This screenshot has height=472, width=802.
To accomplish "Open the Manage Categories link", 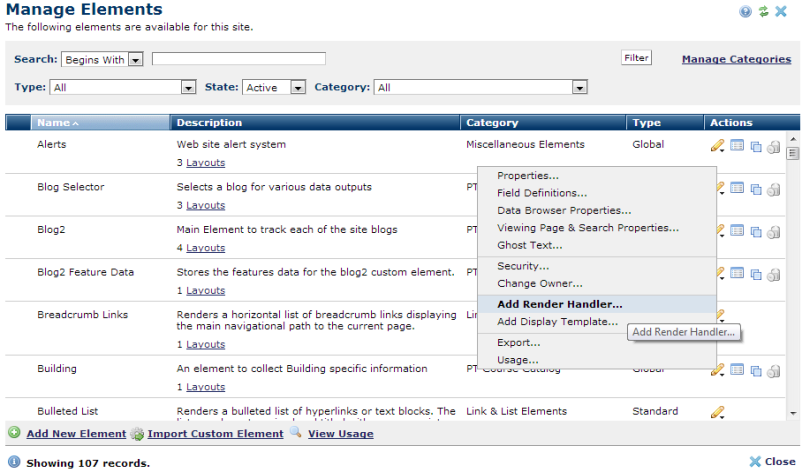I will coord(736,59).
